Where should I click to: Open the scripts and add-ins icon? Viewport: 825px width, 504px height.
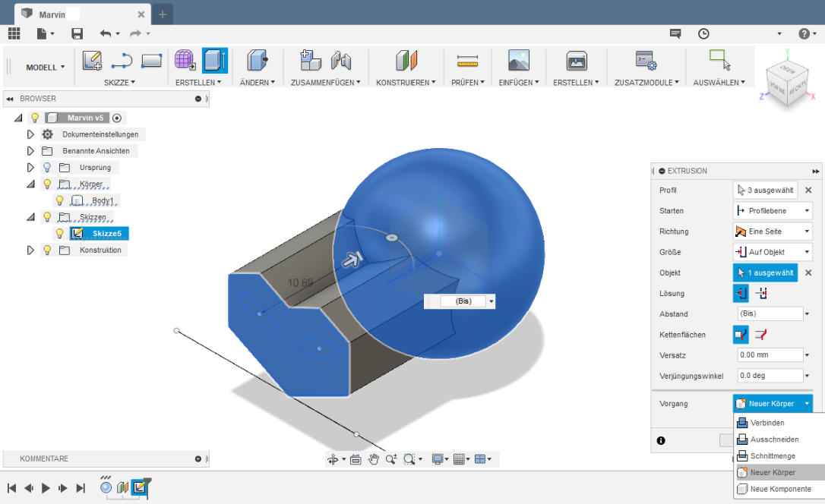click(646, 61)
